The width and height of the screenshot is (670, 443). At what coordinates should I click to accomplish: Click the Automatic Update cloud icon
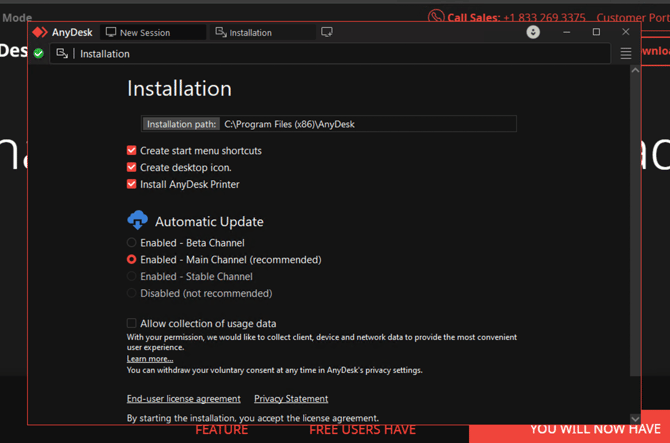[x=138, y=220]
